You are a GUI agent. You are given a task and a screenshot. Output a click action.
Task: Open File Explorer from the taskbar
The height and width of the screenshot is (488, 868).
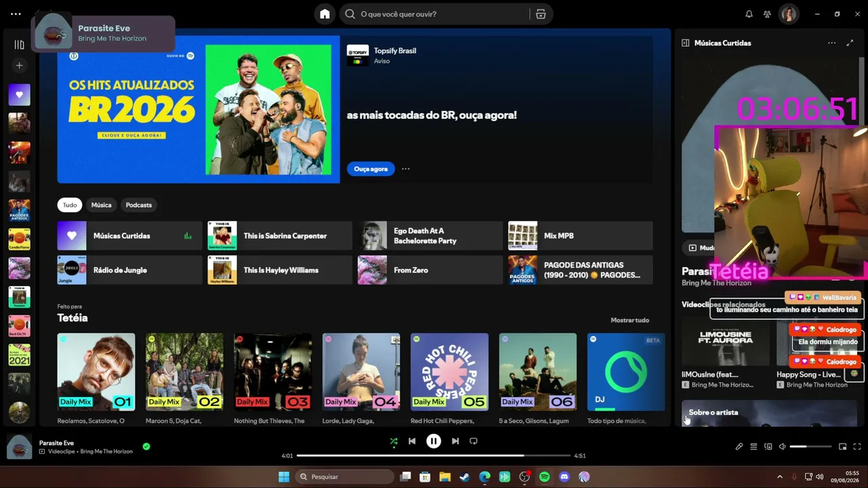445,476
